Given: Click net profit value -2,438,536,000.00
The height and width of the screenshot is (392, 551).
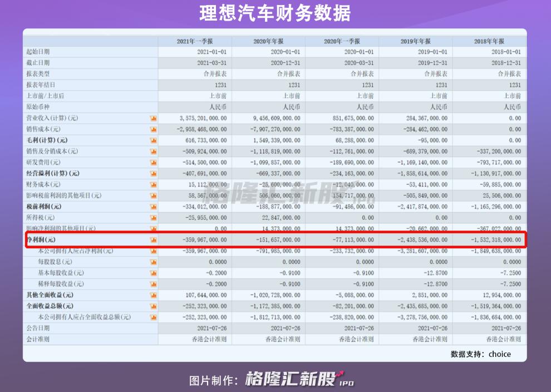Looking at the screenshot, I should click(422, 240).
